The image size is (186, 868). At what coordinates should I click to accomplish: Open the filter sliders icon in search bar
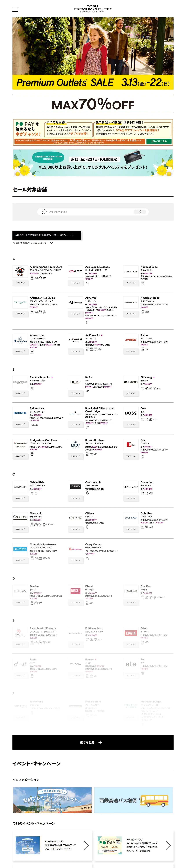[140, 212]
